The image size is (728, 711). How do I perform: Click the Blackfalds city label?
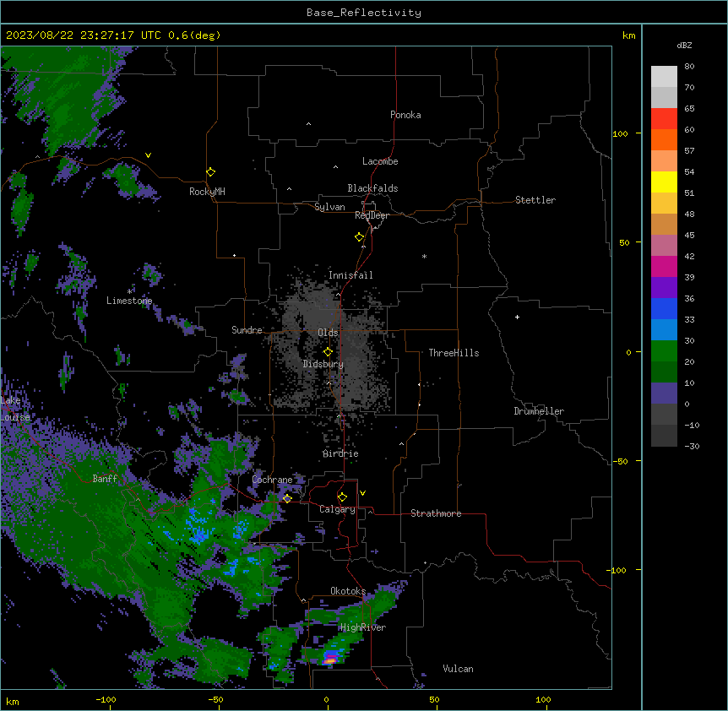coord(372,188)
